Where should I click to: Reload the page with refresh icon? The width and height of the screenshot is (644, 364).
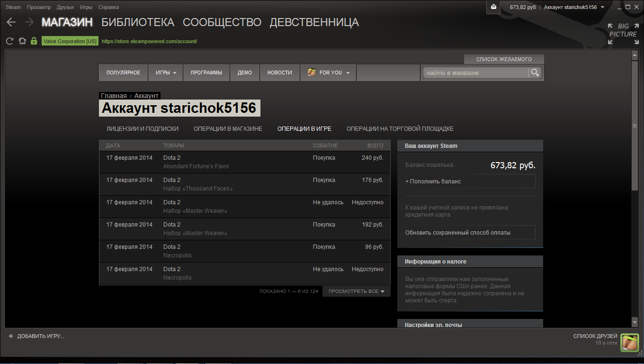click(x=9, y=41)
